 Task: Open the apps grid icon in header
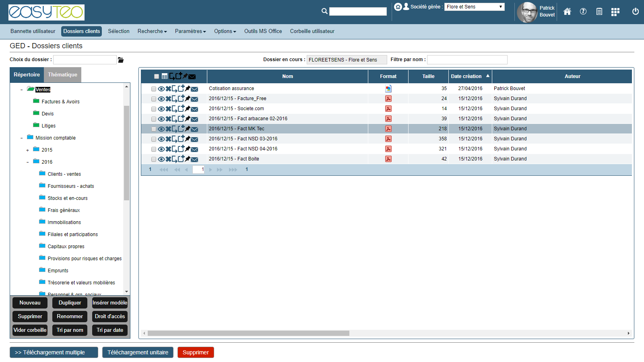click(615, 12)
